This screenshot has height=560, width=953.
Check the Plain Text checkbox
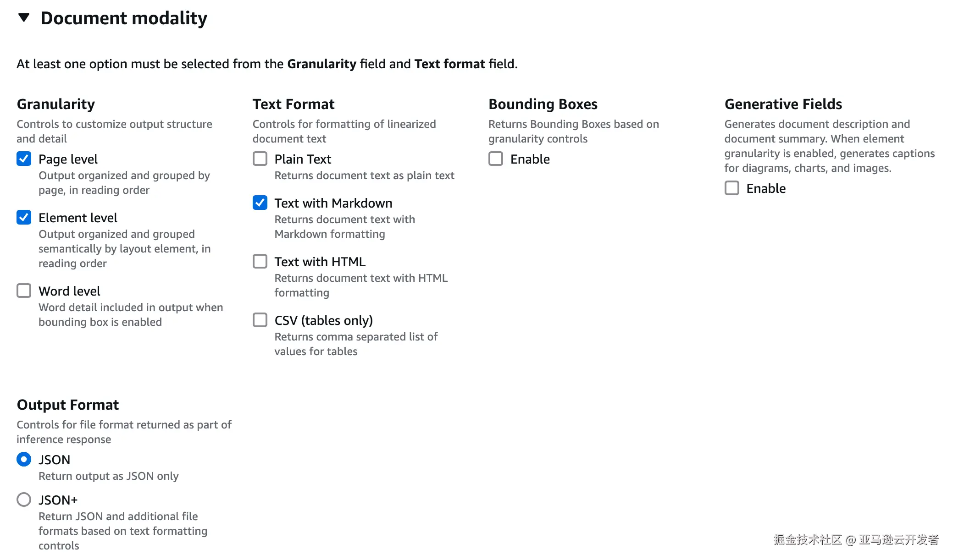click(260, 159)
